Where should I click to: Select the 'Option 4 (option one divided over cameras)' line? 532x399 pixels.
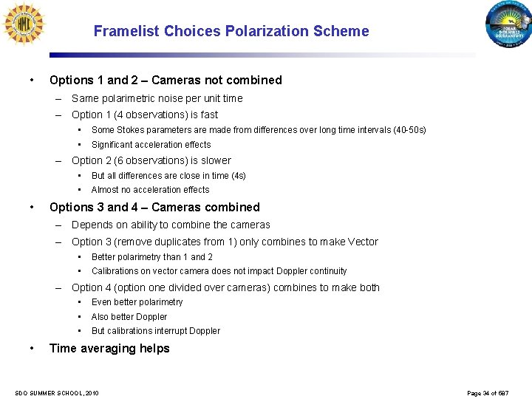(225, 287)
